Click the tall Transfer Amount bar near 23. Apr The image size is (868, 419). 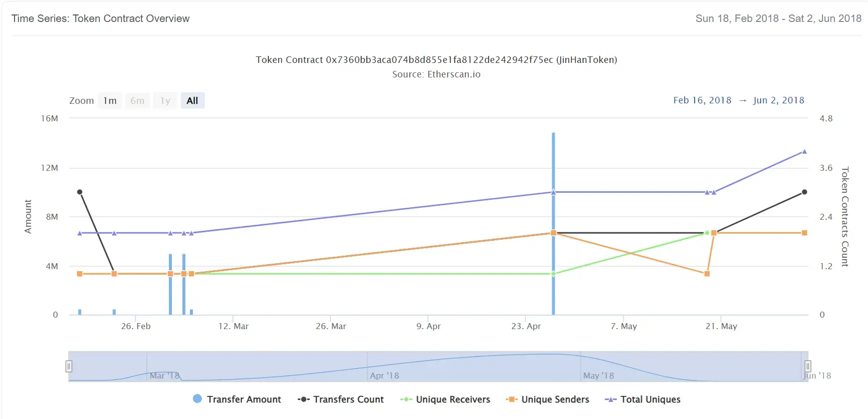tap(553, 224)
